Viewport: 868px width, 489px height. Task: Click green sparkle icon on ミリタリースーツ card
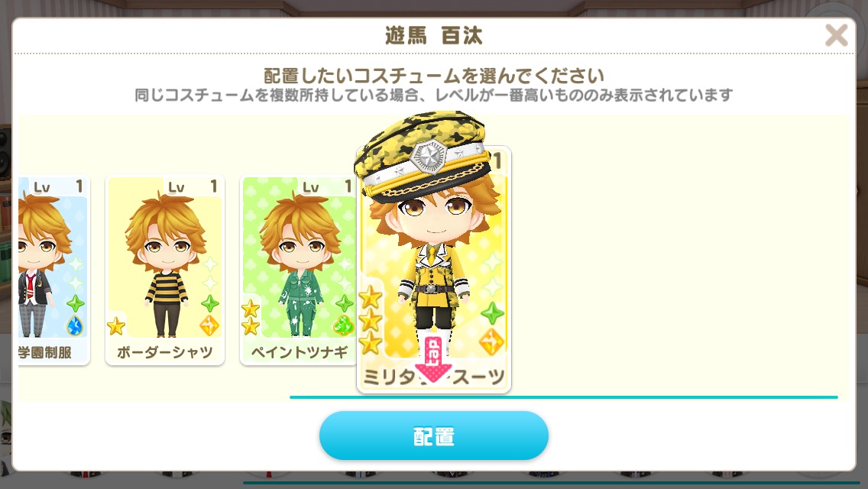[492, 313]
